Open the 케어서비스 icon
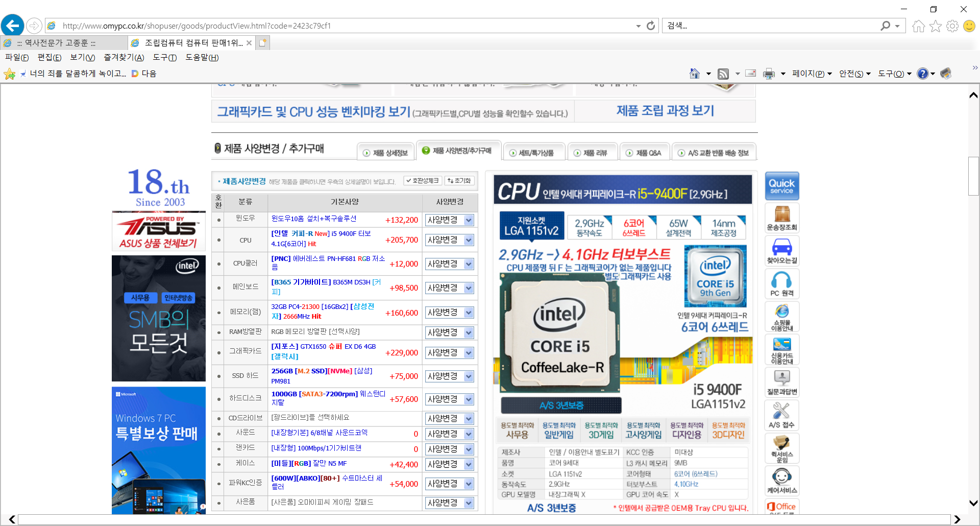This screenshot has width=980, height=526. tap(782, 481)
